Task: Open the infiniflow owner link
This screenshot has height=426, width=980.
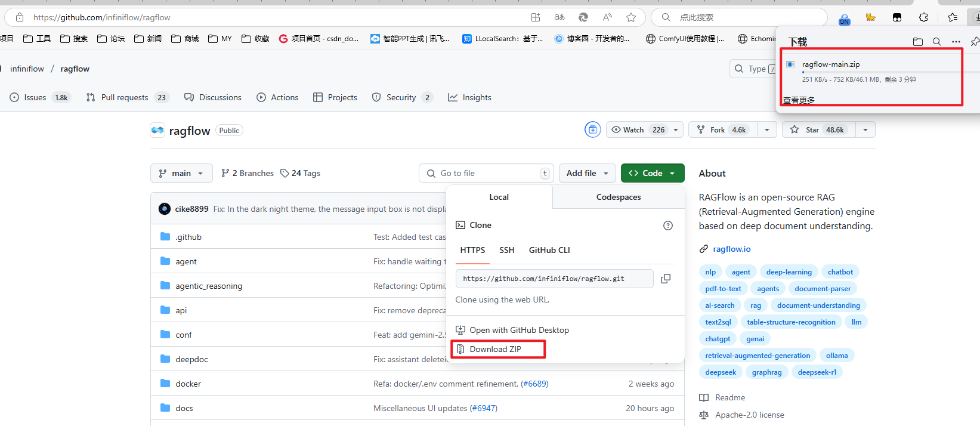Action: [x=27, y=69]
